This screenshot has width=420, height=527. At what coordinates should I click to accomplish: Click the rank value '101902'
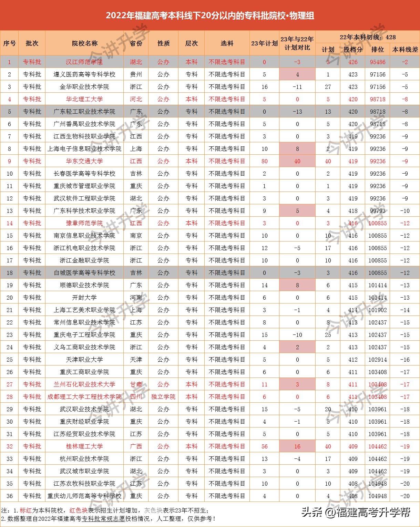tap(378, 310)
